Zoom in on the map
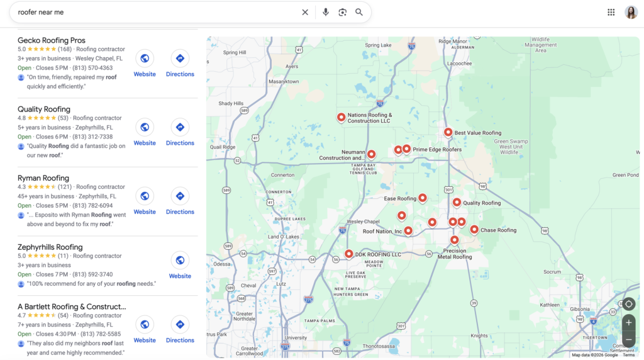The width and height of the screenshot is (644, 360). (x=629, y=323)
